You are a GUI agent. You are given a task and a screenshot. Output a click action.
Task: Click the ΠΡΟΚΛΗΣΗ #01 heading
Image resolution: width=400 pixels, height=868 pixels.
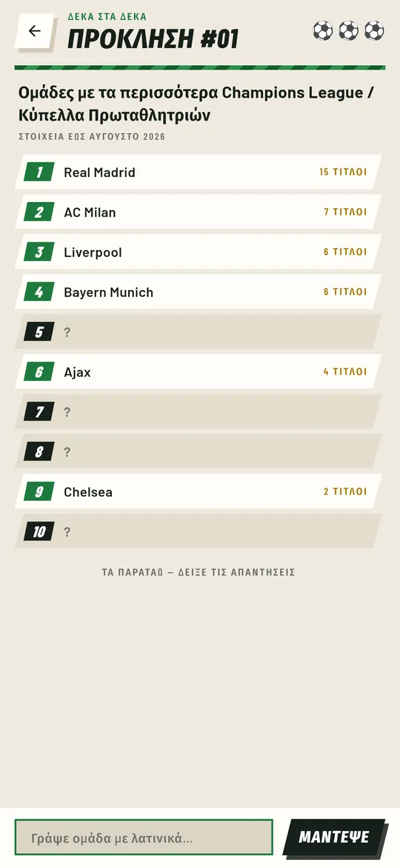153,39
